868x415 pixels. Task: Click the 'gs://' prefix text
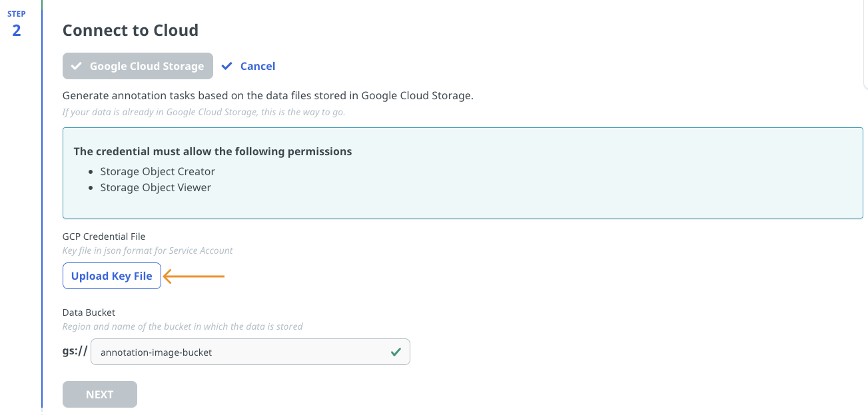(x=75, y=351)
